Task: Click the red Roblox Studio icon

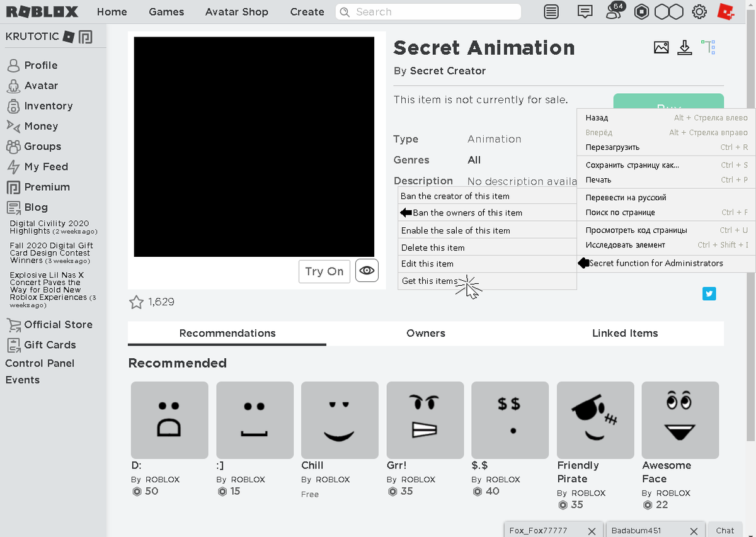Action: coord(726,12)
